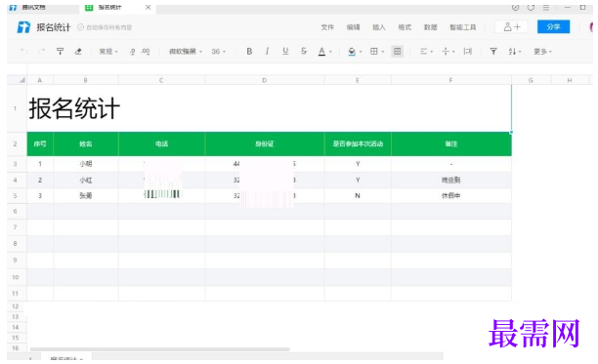Expand the sort dropdown arrow

[520, 52]
